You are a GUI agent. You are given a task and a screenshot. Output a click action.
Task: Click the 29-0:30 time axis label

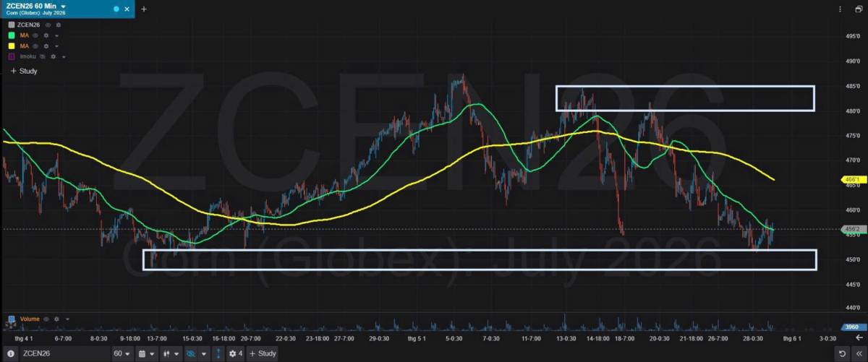coord(379,338)
